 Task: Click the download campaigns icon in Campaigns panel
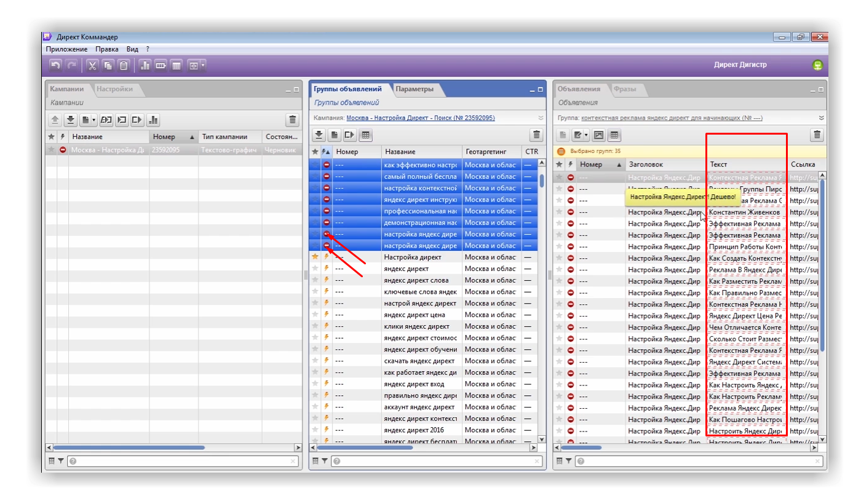71,120
